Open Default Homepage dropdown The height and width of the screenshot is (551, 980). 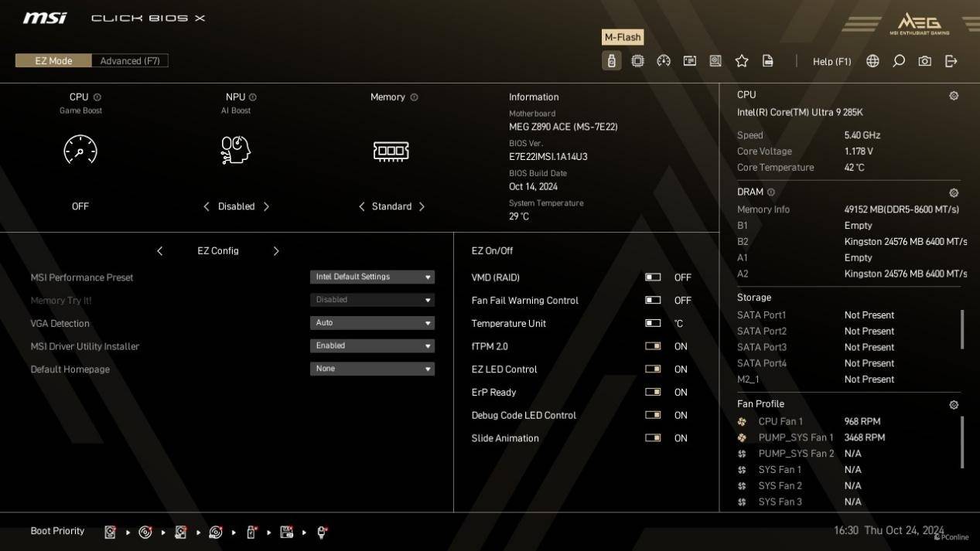pyautogui.click(x=372, y=369)
